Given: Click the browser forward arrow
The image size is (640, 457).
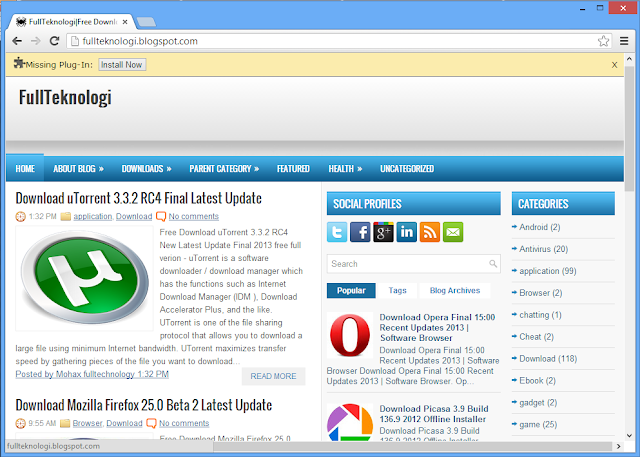Looking at the screenshot, I should click(x=36, y=41).
